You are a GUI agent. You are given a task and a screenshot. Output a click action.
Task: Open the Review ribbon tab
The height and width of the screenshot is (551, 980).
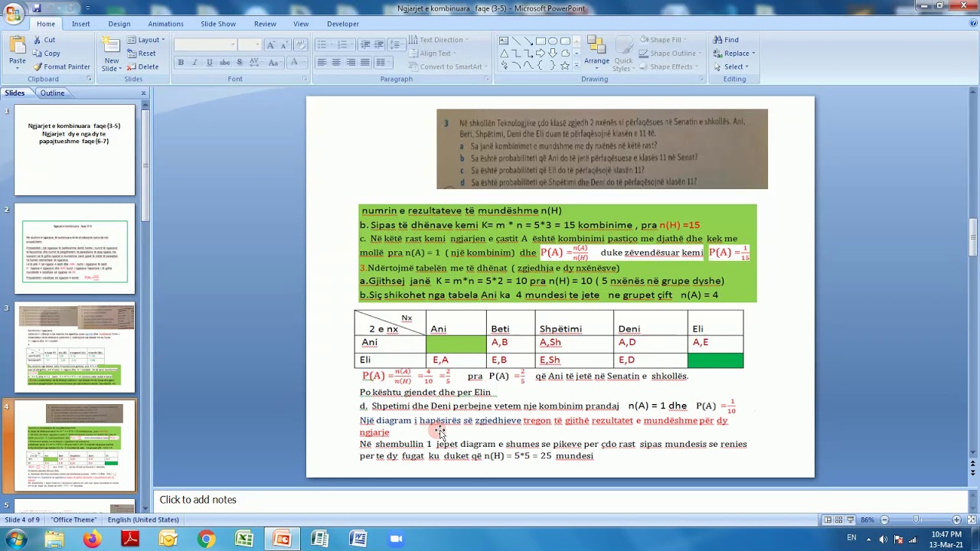tap(265, 24)
